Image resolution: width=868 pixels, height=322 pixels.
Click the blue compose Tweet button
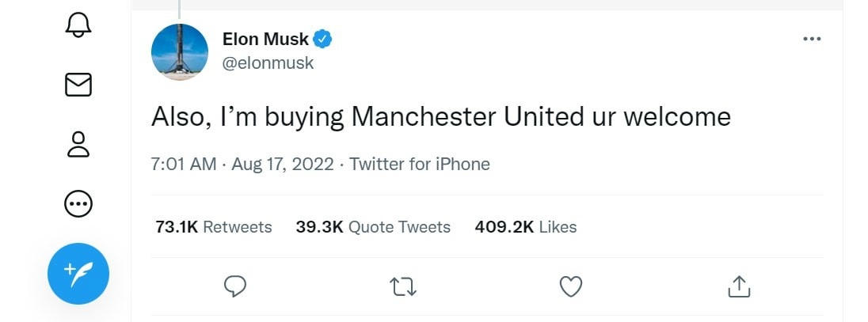pos(78,274)
